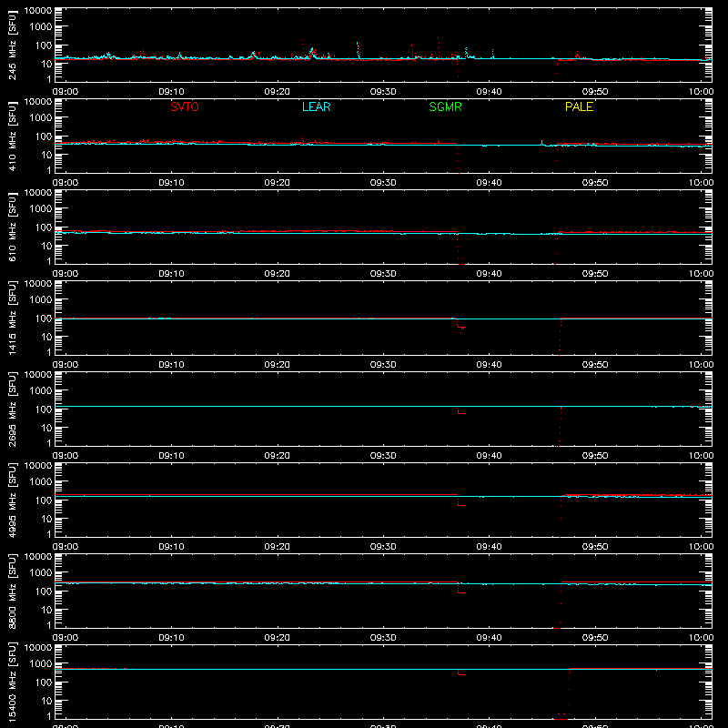The width and height of the screenshot is (728, 728).
Task: Click the 10000 tick on 1415 MHz axis
Action: 38,284
